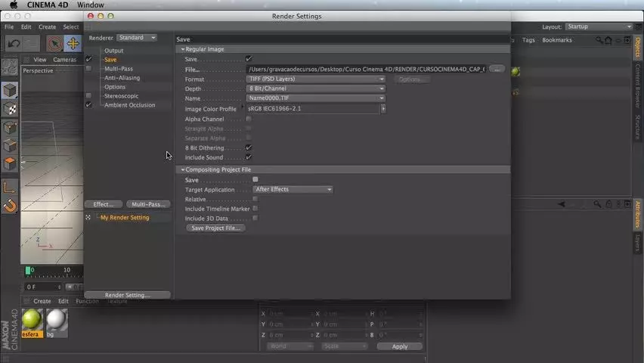
Task: Select the live selection cursor tool
Action: (54, 44)
